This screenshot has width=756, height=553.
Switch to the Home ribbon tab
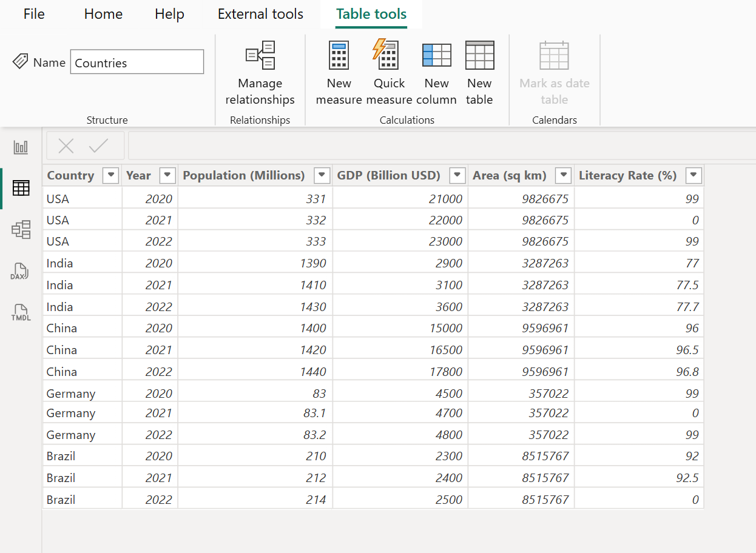coord(103,14)
